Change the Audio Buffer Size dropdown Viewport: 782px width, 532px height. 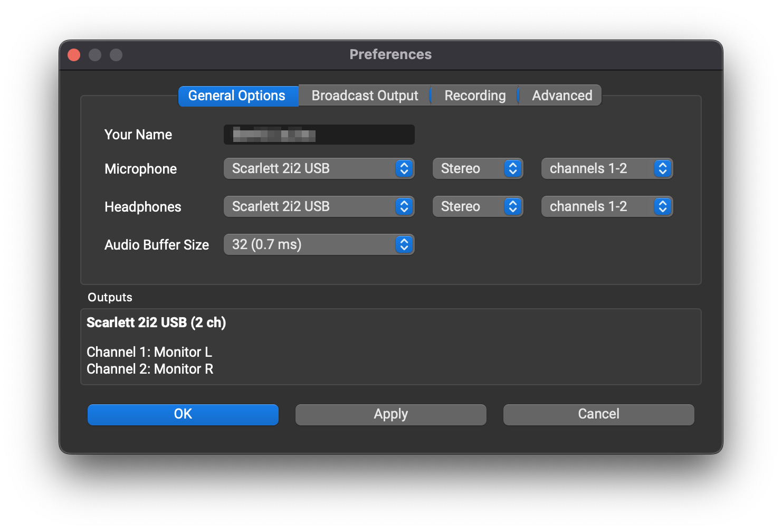tap(319, 244)
